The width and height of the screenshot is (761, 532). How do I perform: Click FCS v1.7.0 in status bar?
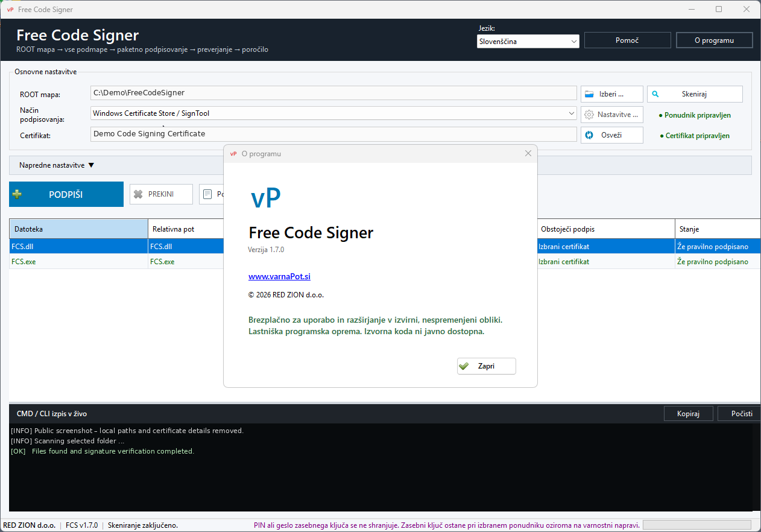click(x=81, y=525)
